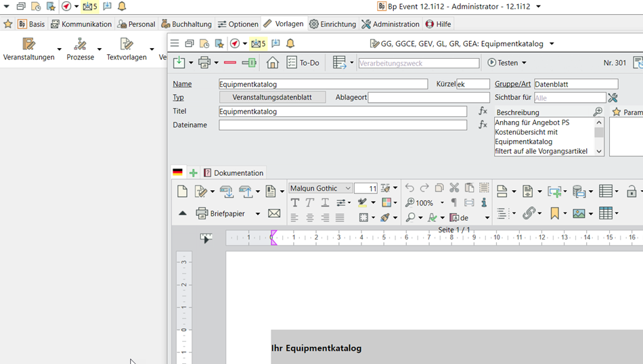Switch to the Dokumentation tab
643x364 pixels.
click(234, 173)
